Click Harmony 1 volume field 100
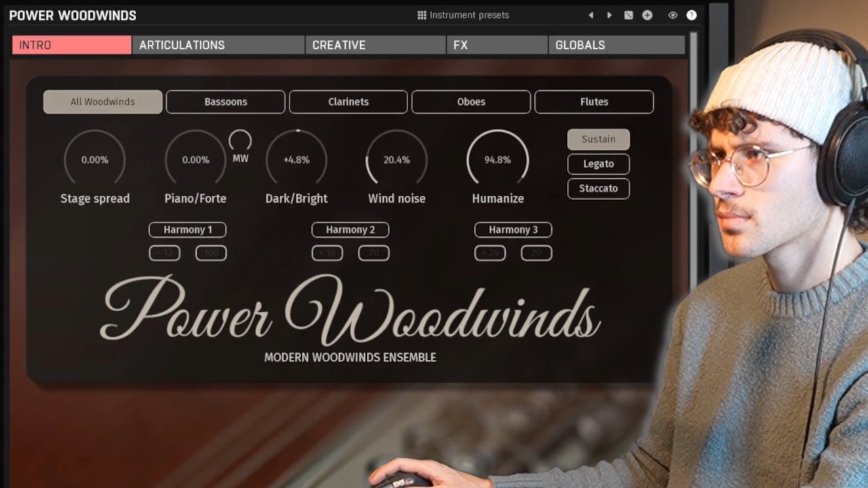Image resolution: width=868 pixels, height=488 pixels. pyautogui.click(x=212, y=253)
